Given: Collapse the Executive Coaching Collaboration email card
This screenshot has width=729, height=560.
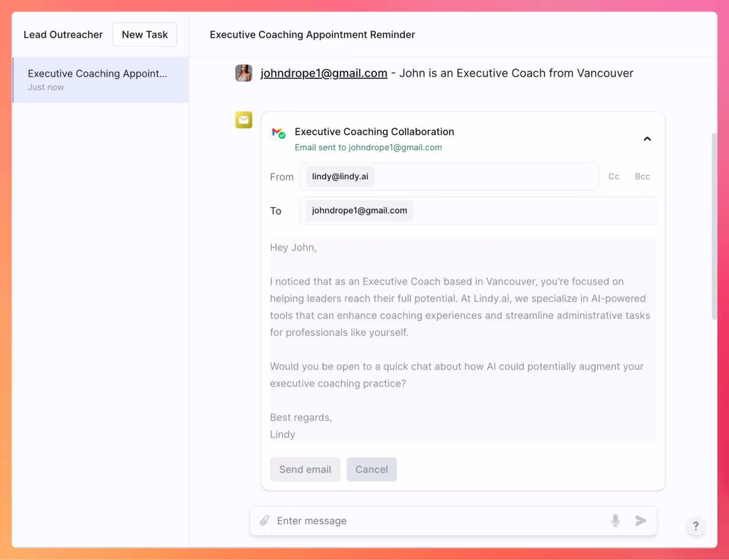Looking at the screenshot, I should pos(647,139).
